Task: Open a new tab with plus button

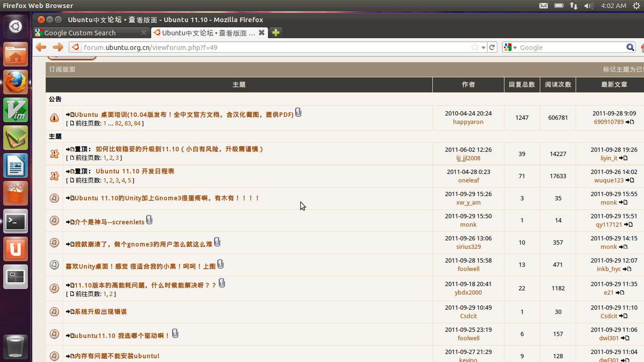Action: 276,33
